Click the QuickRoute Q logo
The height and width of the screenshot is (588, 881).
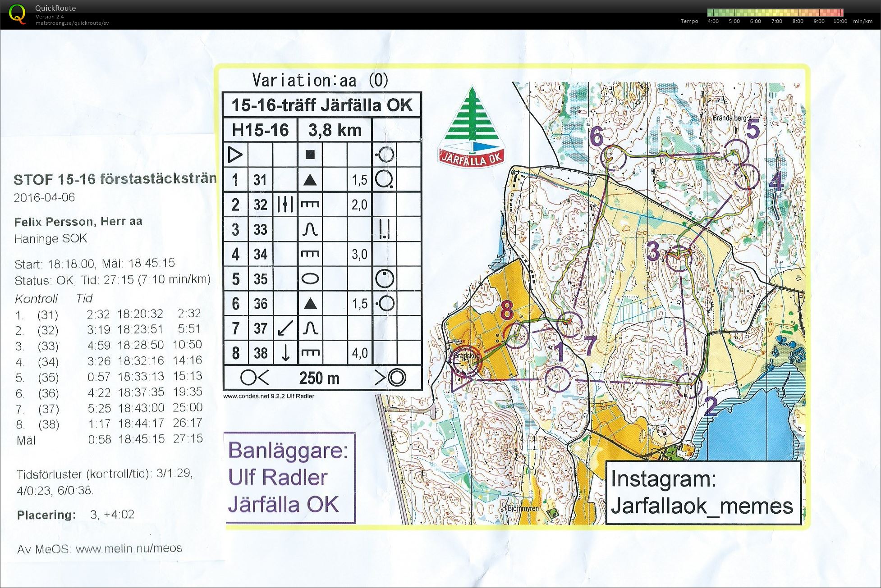coord(18,14)
